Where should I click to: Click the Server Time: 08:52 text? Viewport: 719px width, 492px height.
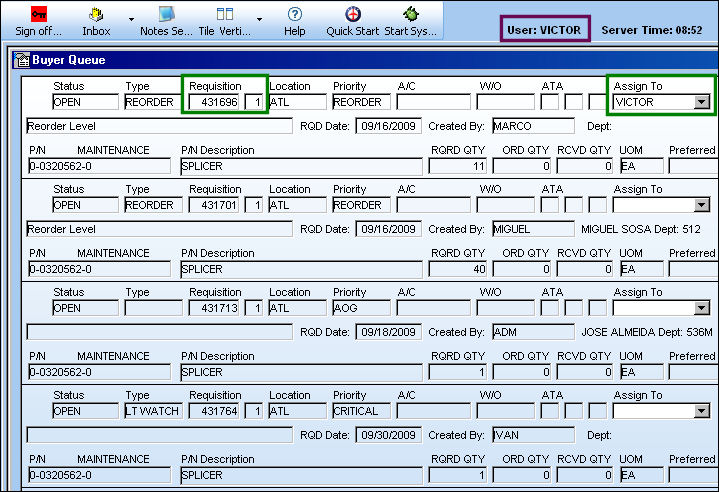coord(652,30)
